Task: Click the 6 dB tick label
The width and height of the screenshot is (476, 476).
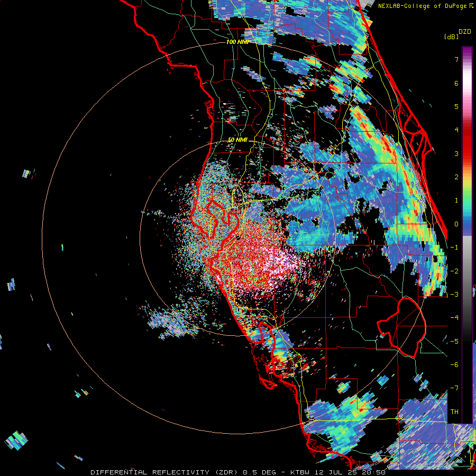Action: click(456, 83)
